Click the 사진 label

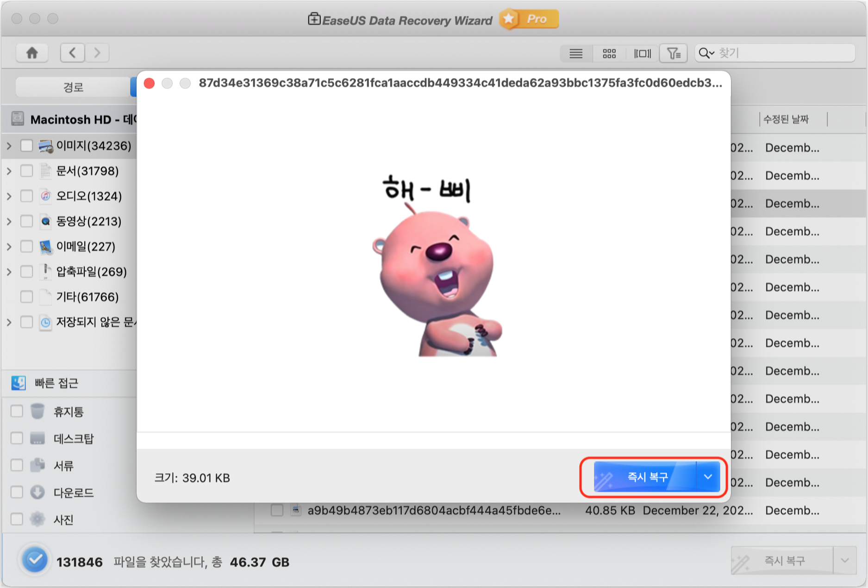click(x=63, y=519)
